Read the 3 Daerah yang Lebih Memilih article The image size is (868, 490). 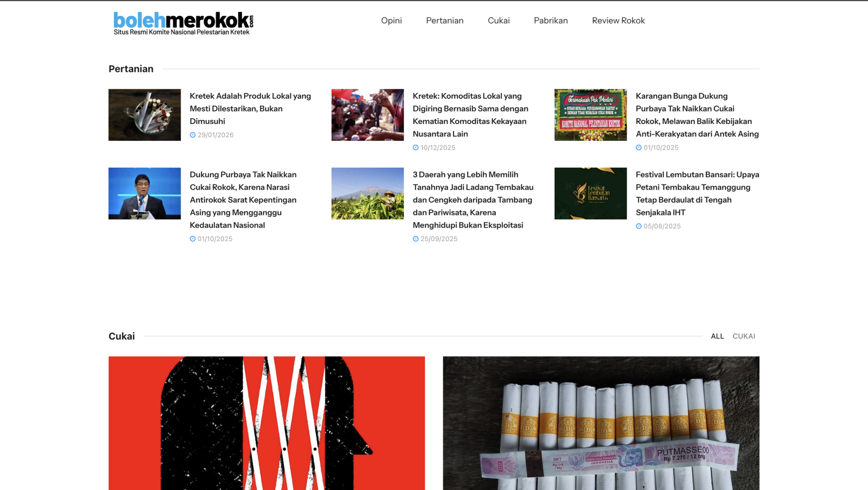[473, 199]
